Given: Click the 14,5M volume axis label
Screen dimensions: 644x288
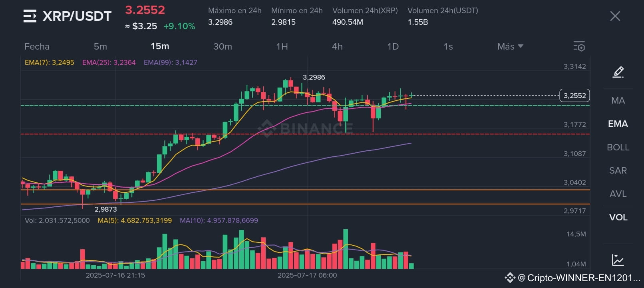Looking at the screenshot, I should tap(576, 234).
